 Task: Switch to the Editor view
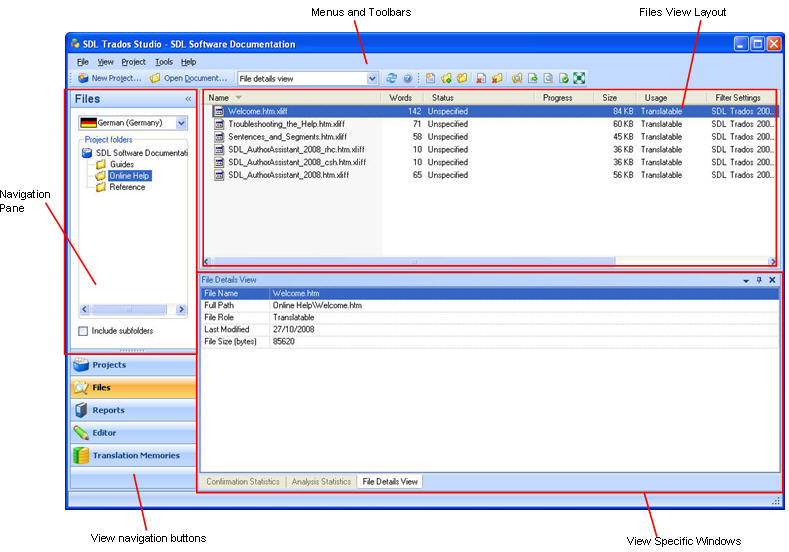pos(133,433)
